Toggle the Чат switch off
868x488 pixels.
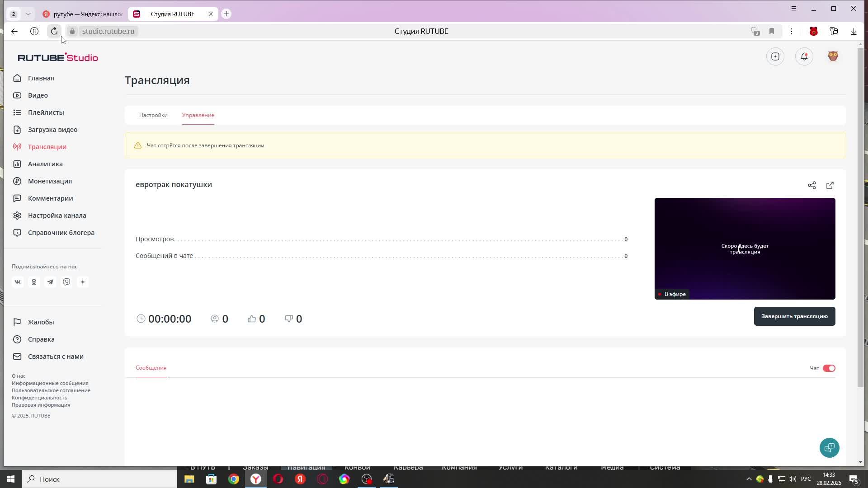pyautogui.click(x=829, y=368)
